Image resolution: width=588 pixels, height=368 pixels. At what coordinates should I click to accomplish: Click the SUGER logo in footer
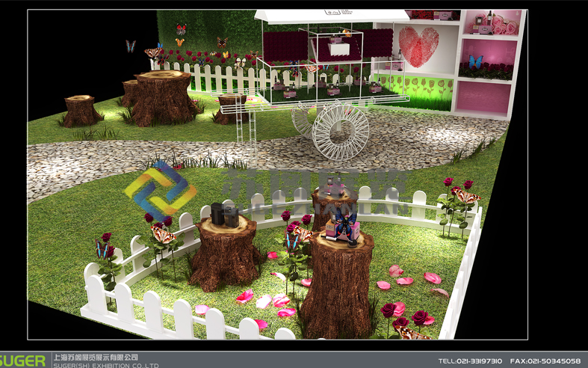coord(23,361)
